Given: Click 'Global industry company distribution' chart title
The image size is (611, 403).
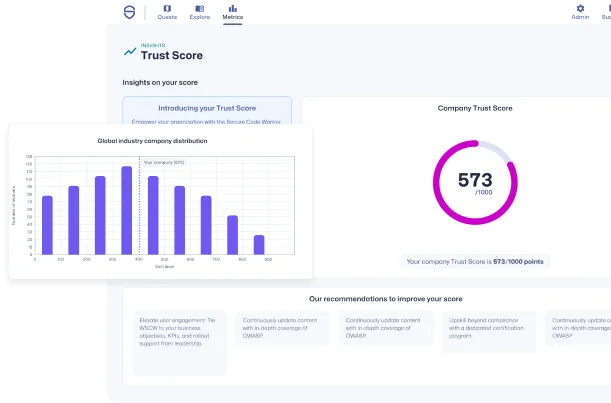Looking at the screenshot, I should pos(152,141).
